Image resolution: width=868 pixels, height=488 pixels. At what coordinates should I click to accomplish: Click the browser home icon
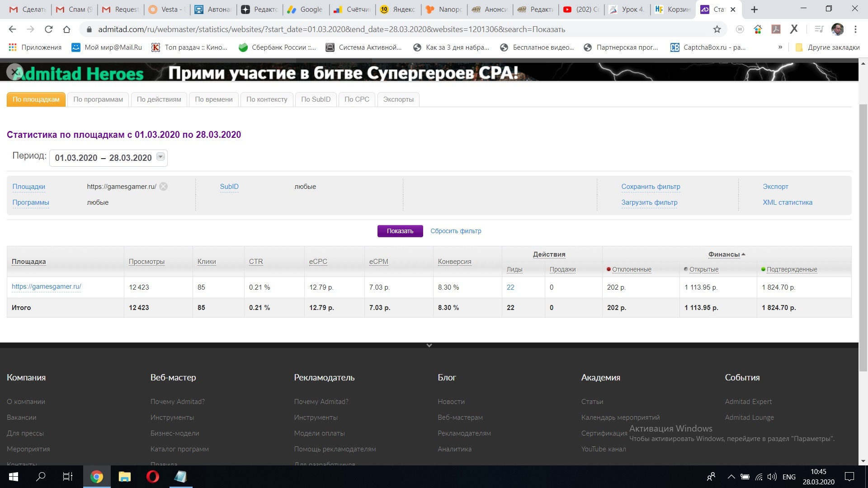click(x=66, y=29)
